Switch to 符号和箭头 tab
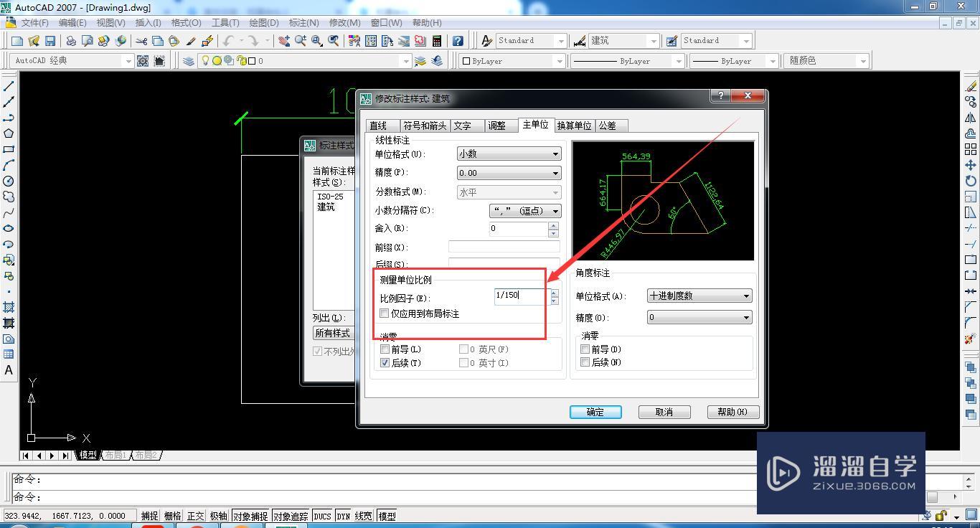 [x=425, y=126]
